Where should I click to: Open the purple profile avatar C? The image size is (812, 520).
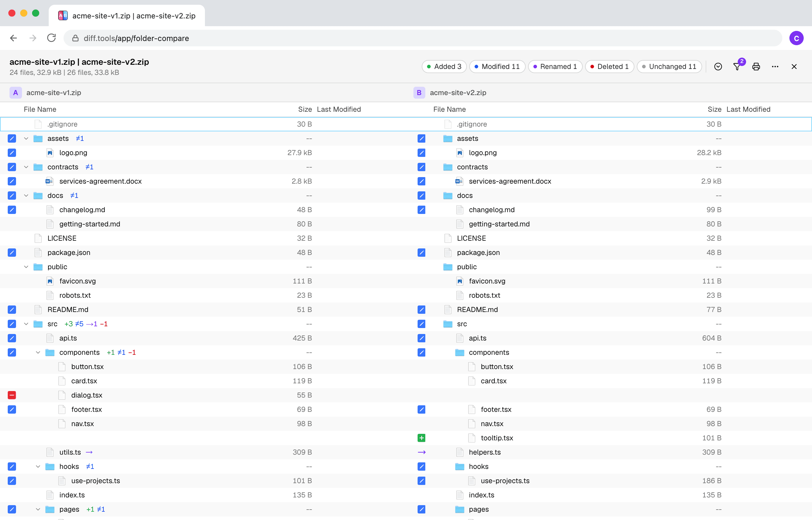point(796,38)
